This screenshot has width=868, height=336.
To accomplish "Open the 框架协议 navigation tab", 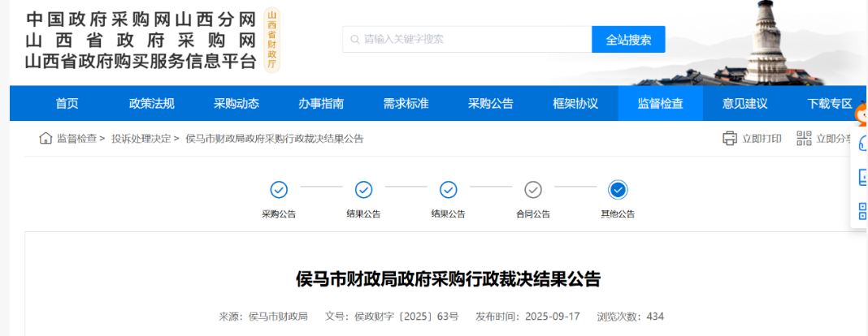I will pyautogui.click(x=575, y=104).
